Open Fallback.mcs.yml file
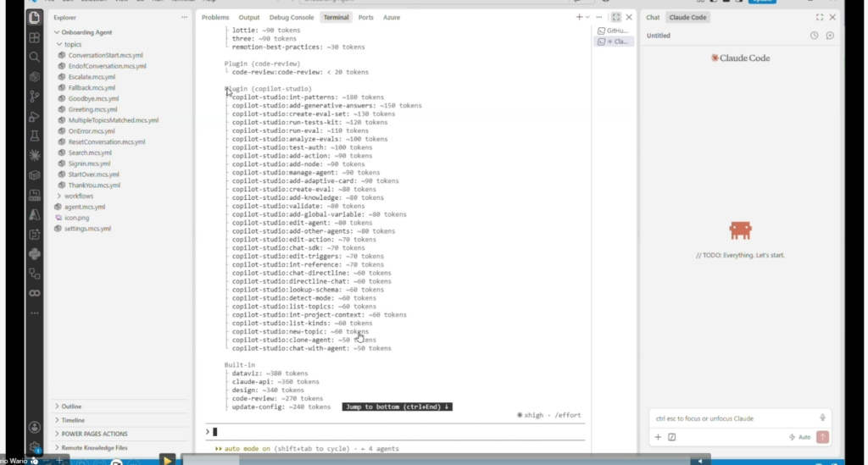868x465 pixels. point(92,87)
